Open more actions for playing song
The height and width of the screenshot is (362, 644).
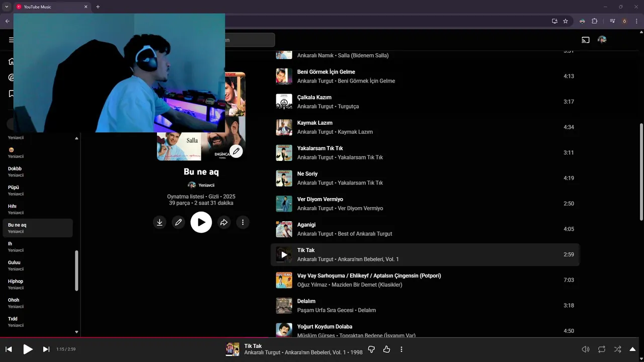click(401, 349)
